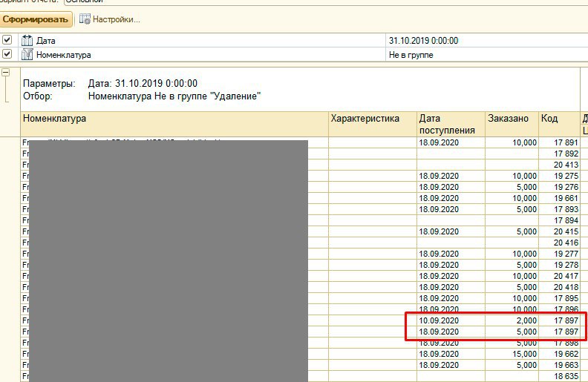Select code cell 20 413
Screen dimensions: 588x382
(x=559, y=165)
